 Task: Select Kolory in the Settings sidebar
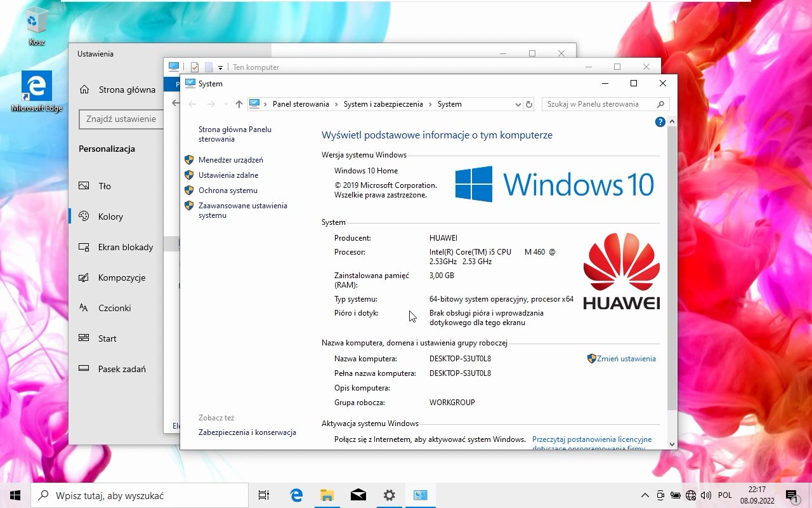coord(101,217)
